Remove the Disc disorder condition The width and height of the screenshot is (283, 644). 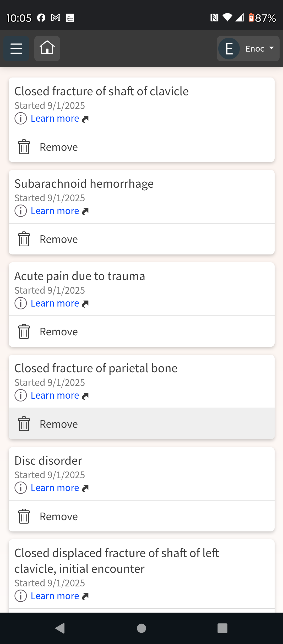pyautogui.click(x=141, y=516)
